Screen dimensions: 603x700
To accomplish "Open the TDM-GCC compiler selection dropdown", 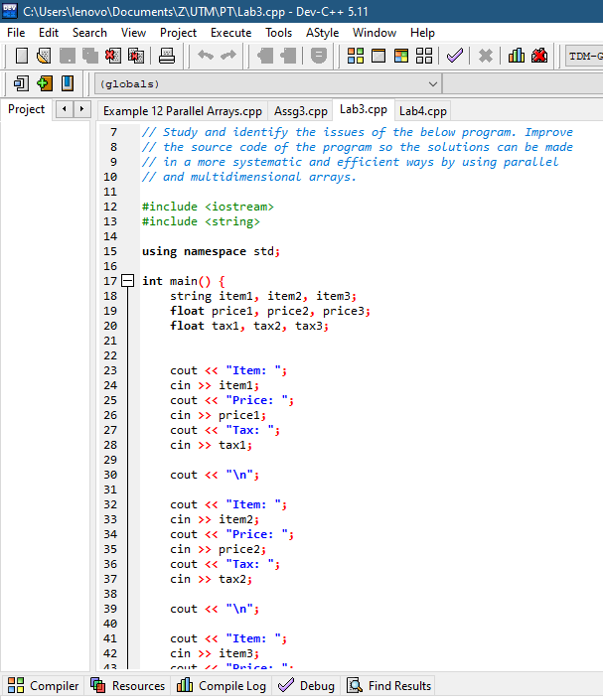I will [584, 57].
